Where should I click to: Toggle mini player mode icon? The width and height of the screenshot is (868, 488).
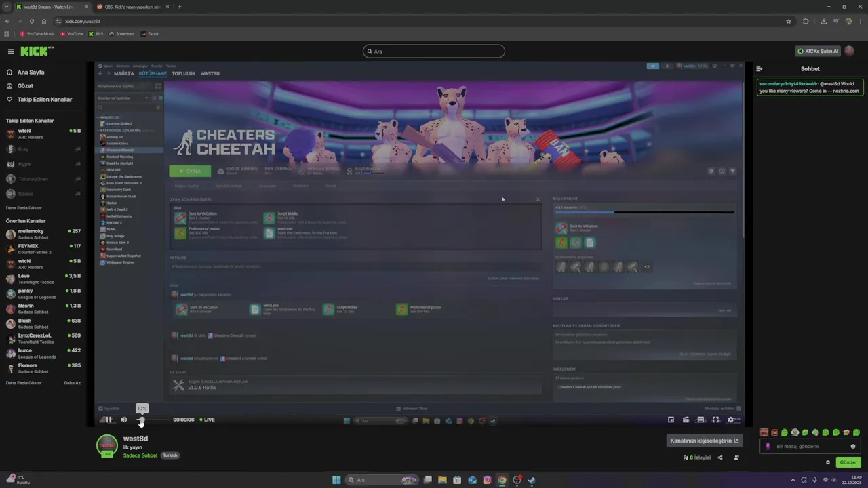coord(671,420)
